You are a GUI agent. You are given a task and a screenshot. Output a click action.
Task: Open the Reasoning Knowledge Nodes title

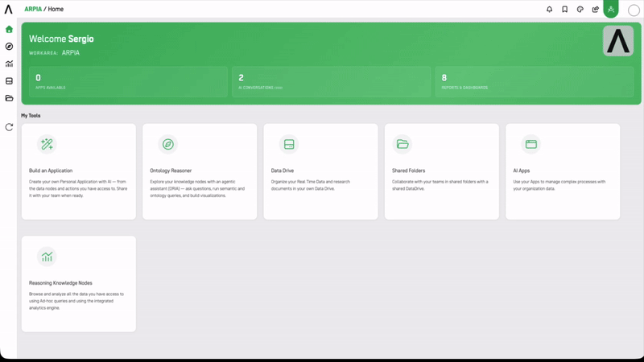coord(60,283)
